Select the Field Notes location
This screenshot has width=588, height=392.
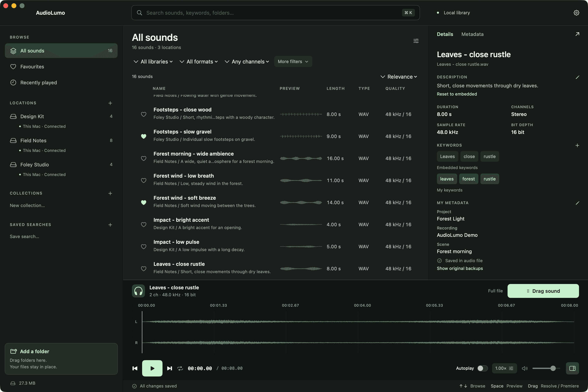coord(61,140)
